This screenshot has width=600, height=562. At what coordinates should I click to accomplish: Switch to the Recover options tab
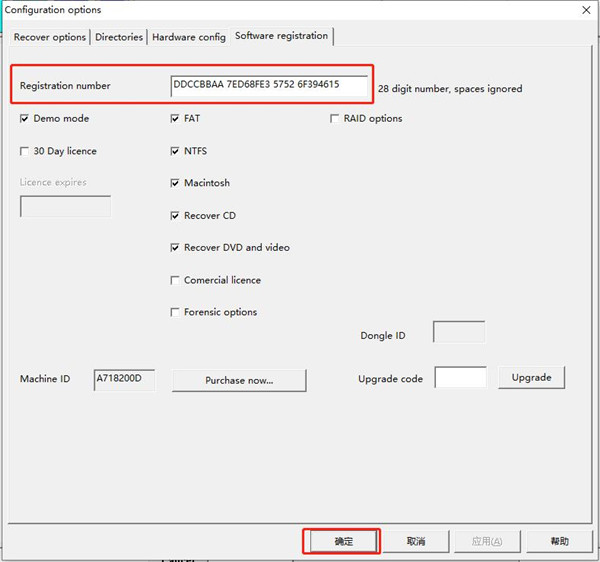[x=49, y=37]
